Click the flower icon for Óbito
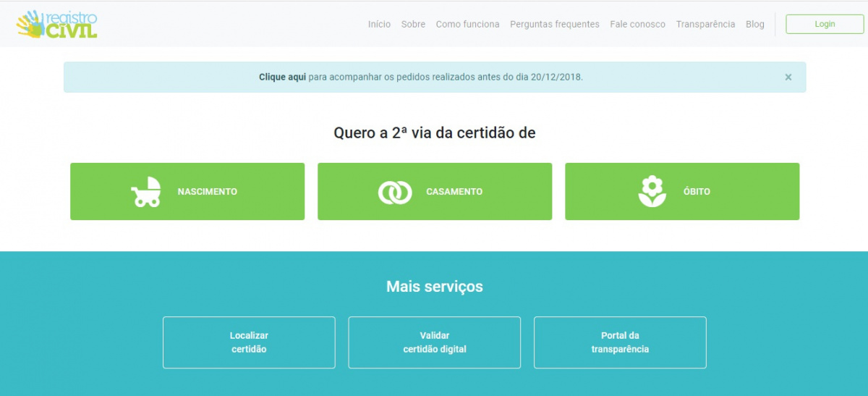Viewport: 868px width, 396px height. 652,192
